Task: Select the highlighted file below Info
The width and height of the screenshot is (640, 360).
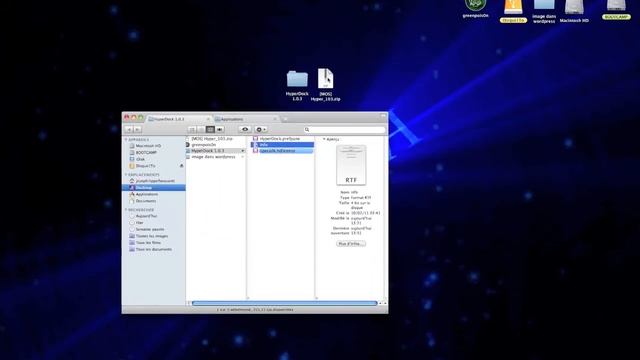Action: click(x=282, y=151)
